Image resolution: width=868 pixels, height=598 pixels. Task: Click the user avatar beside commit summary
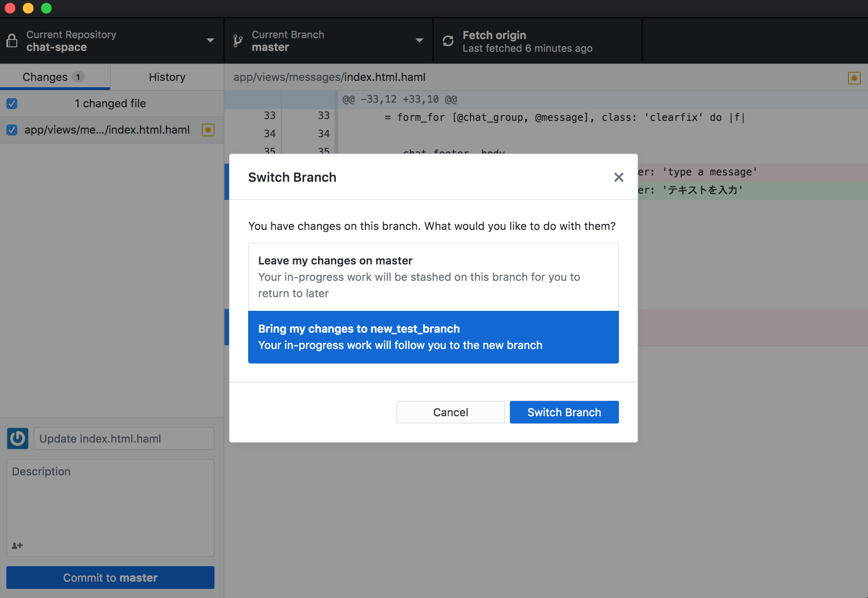[18, 439]
